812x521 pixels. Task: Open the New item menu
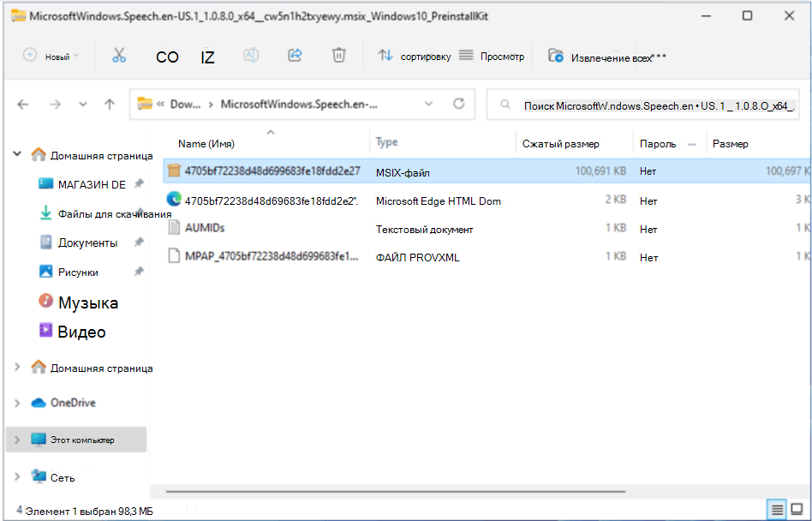[51, 56]
